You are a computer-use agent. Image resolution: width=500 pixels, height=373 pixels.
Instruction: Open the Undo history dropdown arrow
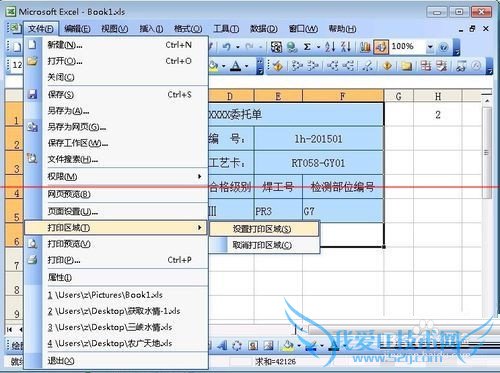237,47
